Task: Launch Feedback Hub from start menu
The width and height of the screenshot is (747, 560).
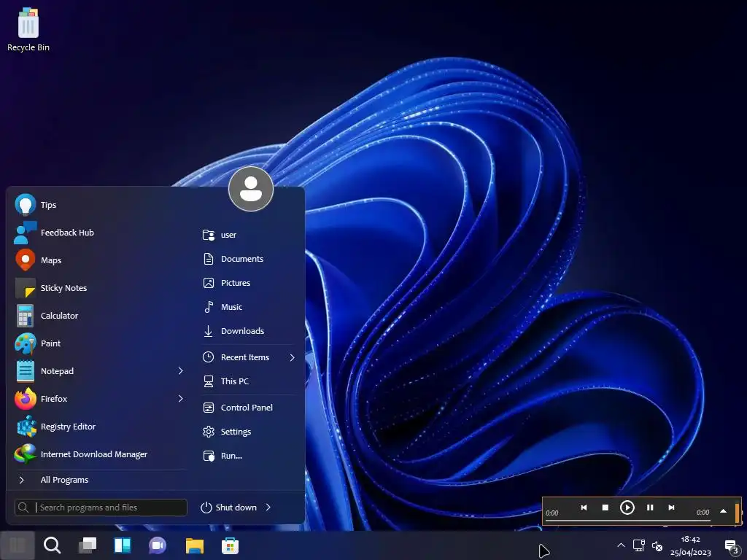Action: (x=98, y=233)
